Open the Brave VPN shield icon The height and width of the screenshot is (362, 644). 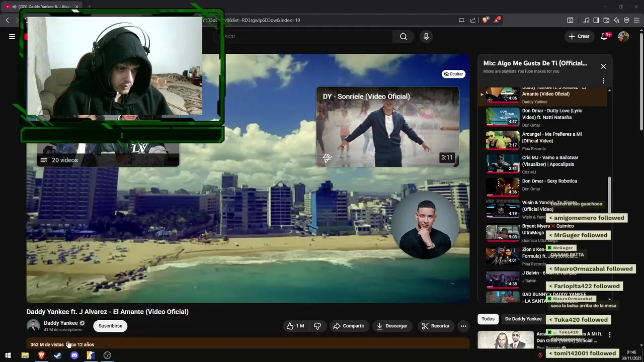tap(626, 20)
